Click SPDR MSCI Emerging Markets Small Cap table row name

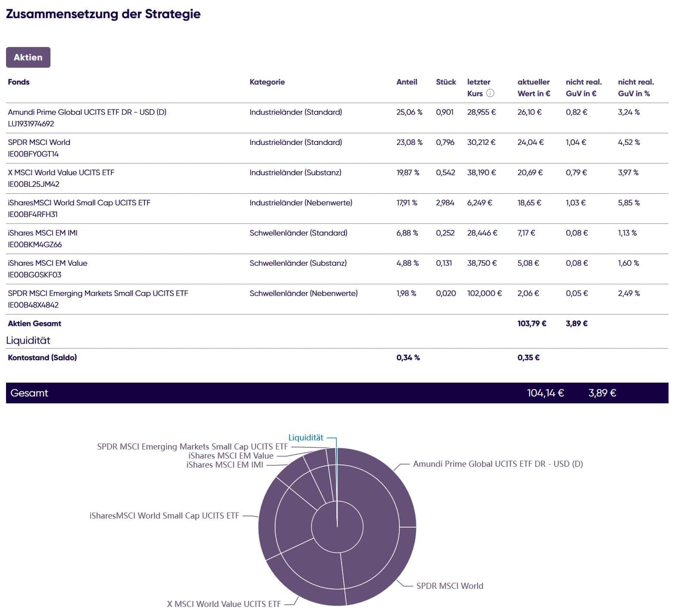click(98, 293)
